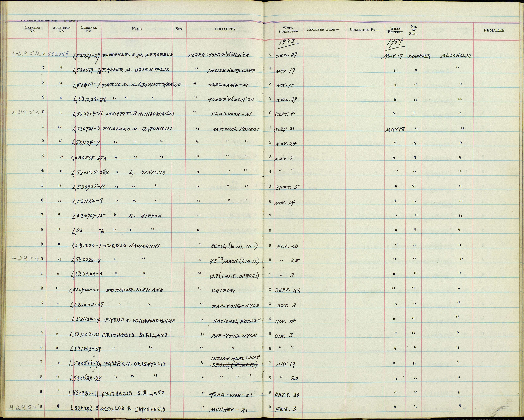This screenshot has width=524, height=420.
Task: Click the 'When Collected' column header
Action: pos(288,30)
